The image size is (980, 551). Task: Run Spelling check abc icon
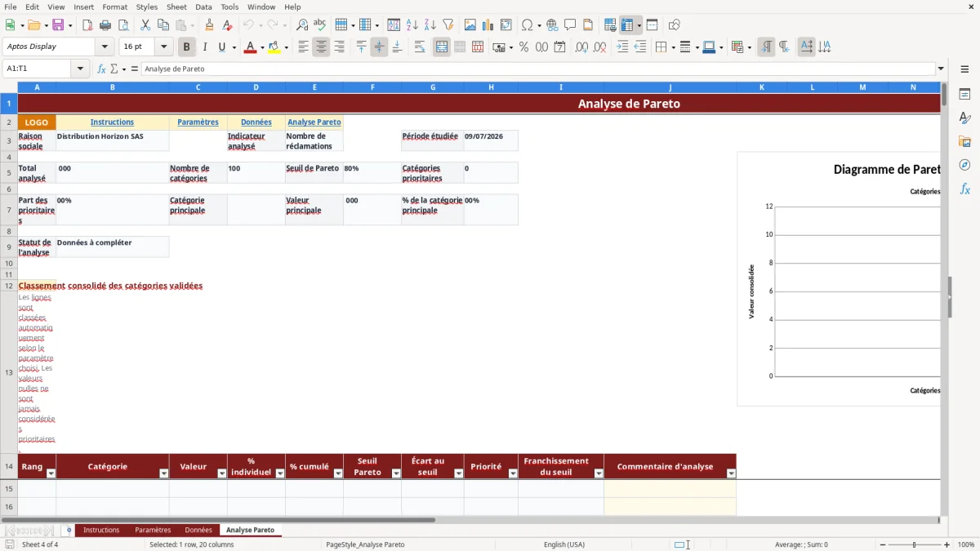point(319,25)
